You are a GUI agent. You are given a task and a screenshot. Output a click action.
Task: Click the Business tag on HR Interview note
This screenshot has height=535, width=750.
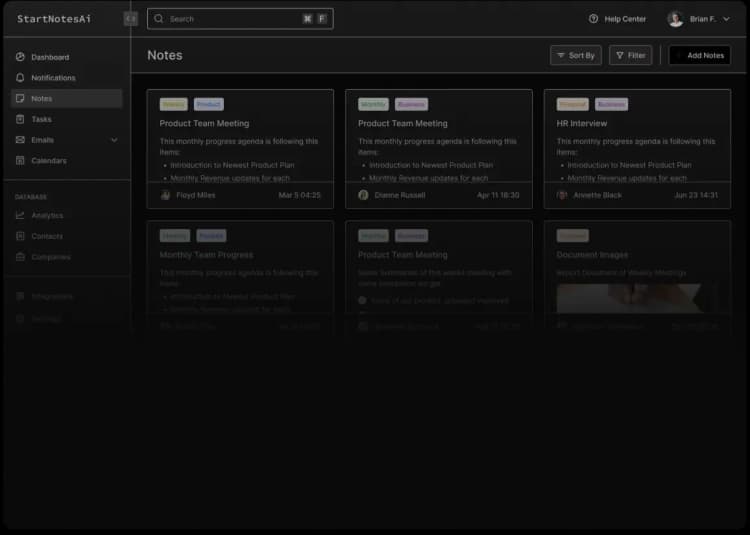[611, 104]
